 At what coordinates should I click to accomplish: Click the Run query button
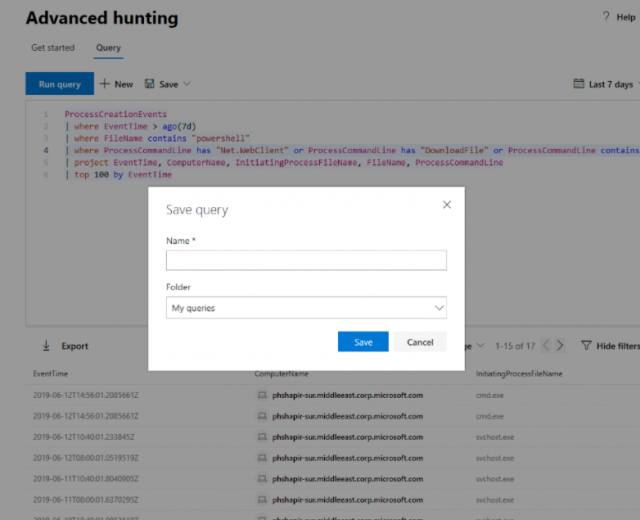59,84
